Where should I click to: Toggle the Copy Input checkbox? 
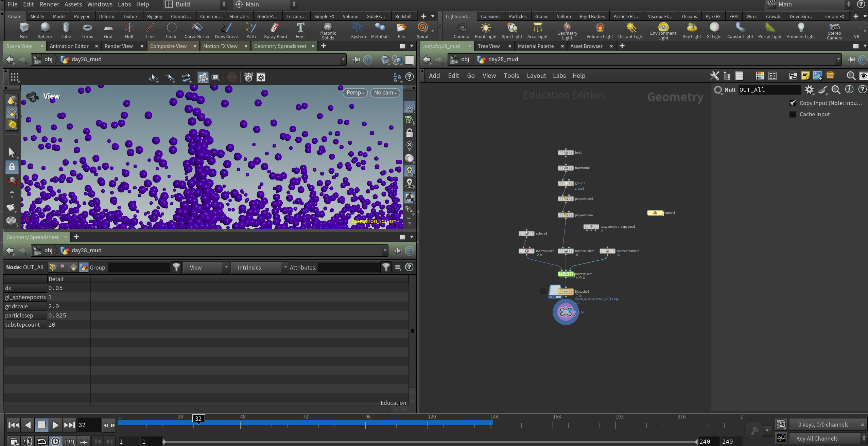click(x=793, y=103)
